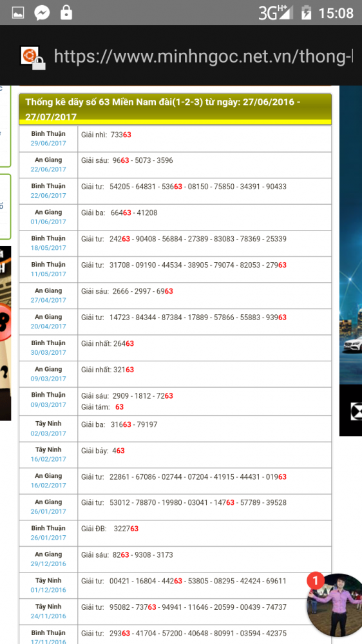The image size is (362, 644).
Task: Tap the Mercedes car advertisement banner
Action: (350, 260)
